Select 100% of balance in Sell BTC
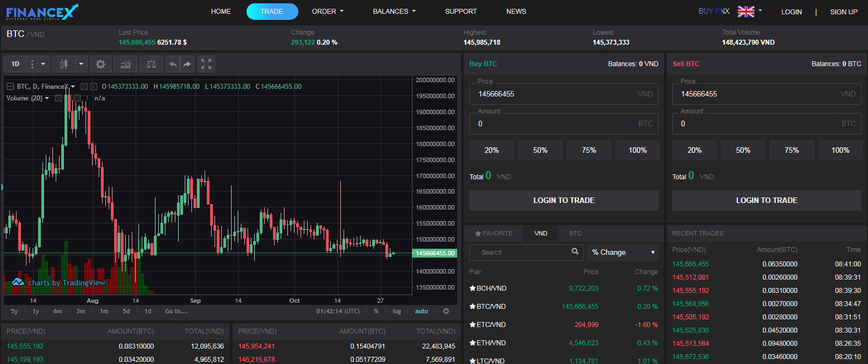The image size is (868, 364). (840, 150)
